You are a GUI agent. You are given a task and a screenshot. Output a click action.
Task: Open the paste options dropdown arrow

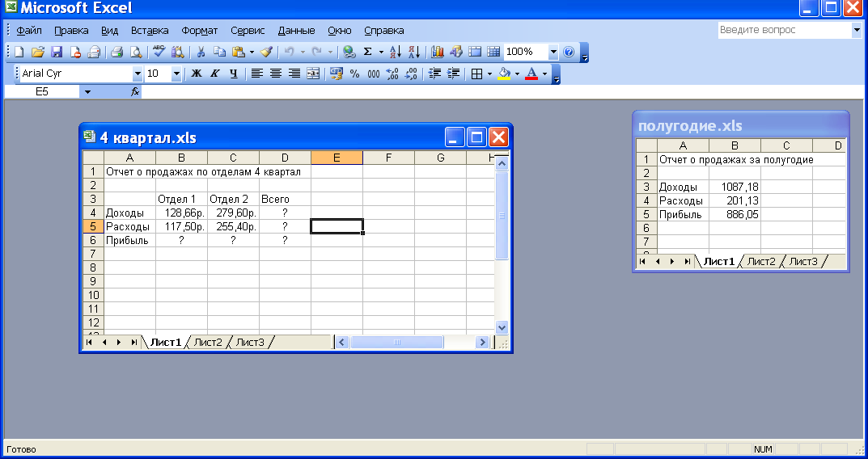coord(252,52)
